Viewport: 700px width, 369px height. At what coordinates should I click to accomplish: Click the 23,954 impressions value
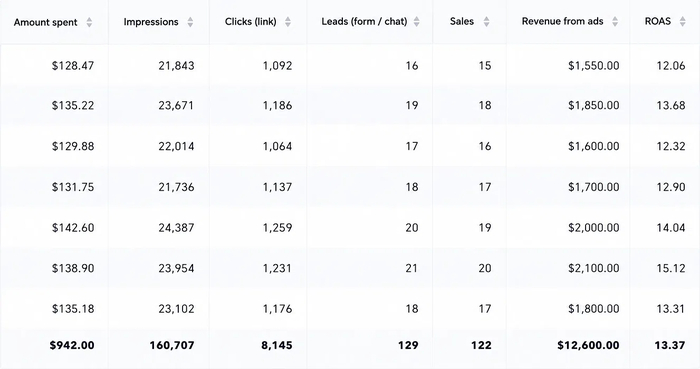(x=176, y=269)
